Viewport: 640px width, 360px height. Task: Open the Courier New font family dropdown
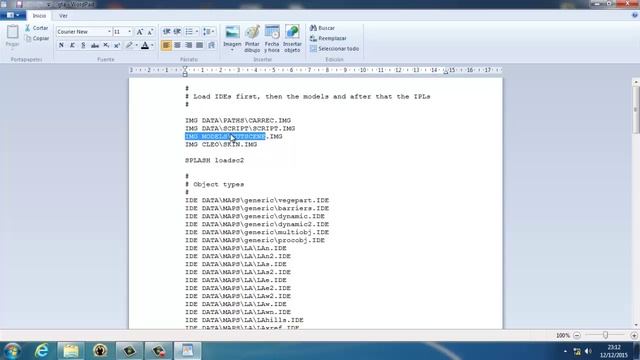click(x=109, y=31)
